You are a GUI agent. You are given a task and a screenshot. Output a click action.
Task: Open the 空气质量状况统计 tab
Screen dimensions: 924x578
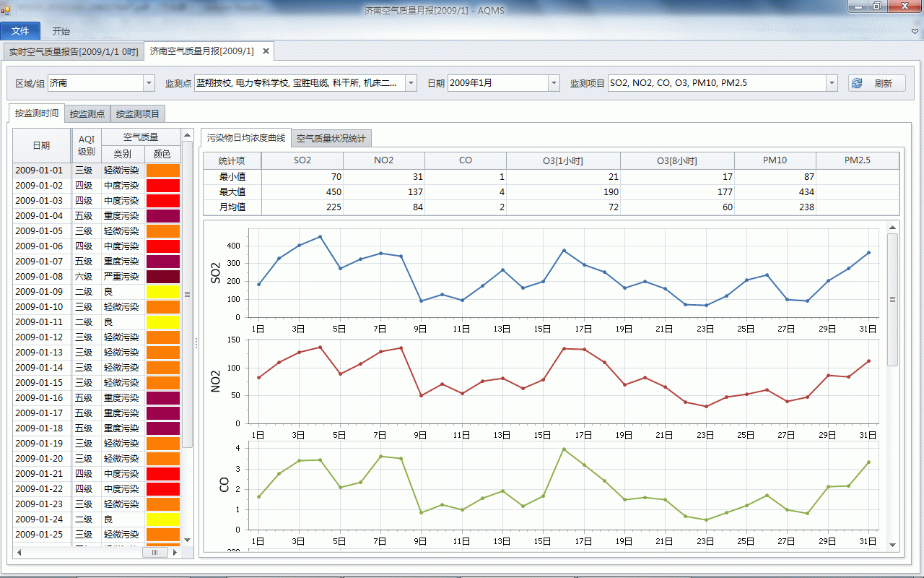331,138
